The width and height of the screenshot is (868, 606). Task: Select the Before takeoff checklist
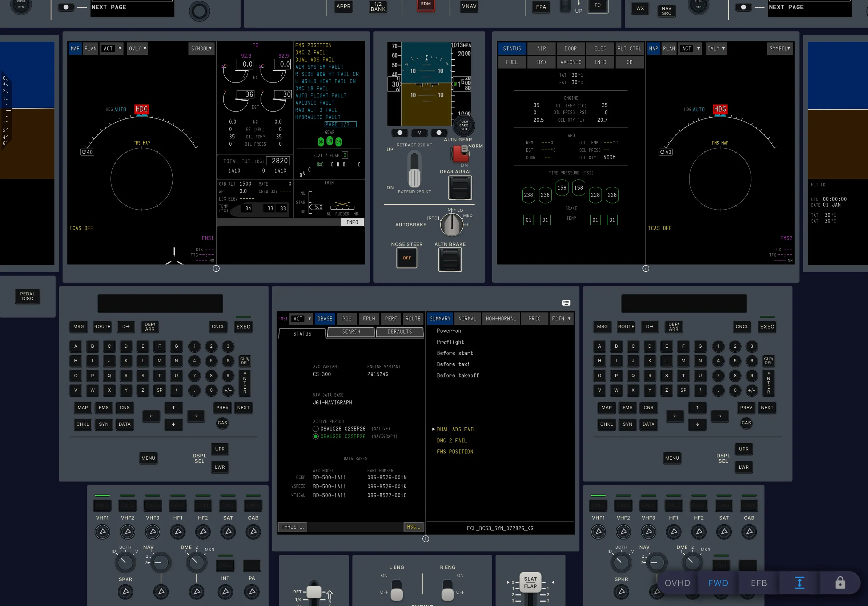tap(458, 376)
